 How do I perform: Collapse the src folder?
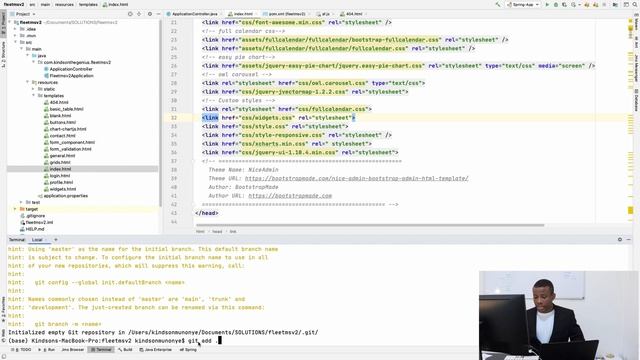point(16,42)
